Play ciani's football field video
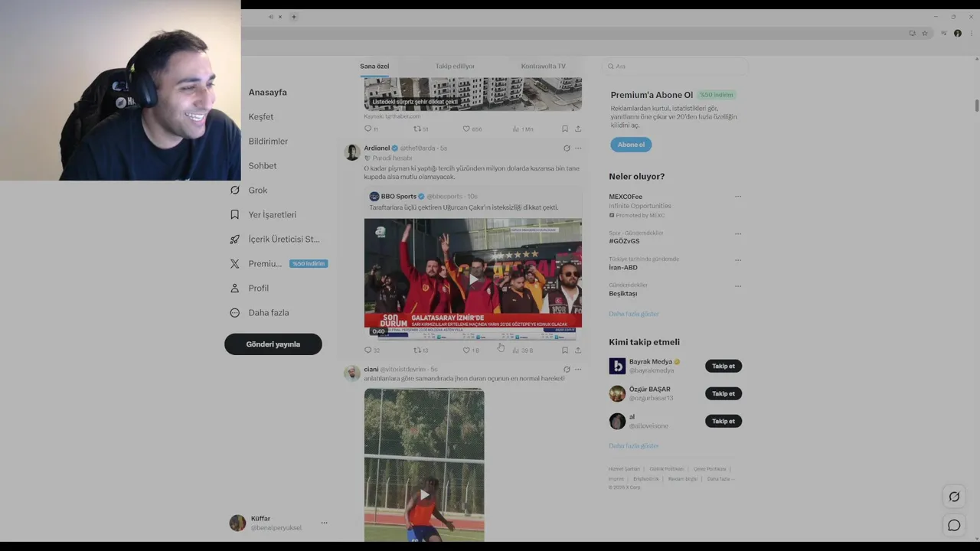The image size is (980, 551). click(424, 494)
